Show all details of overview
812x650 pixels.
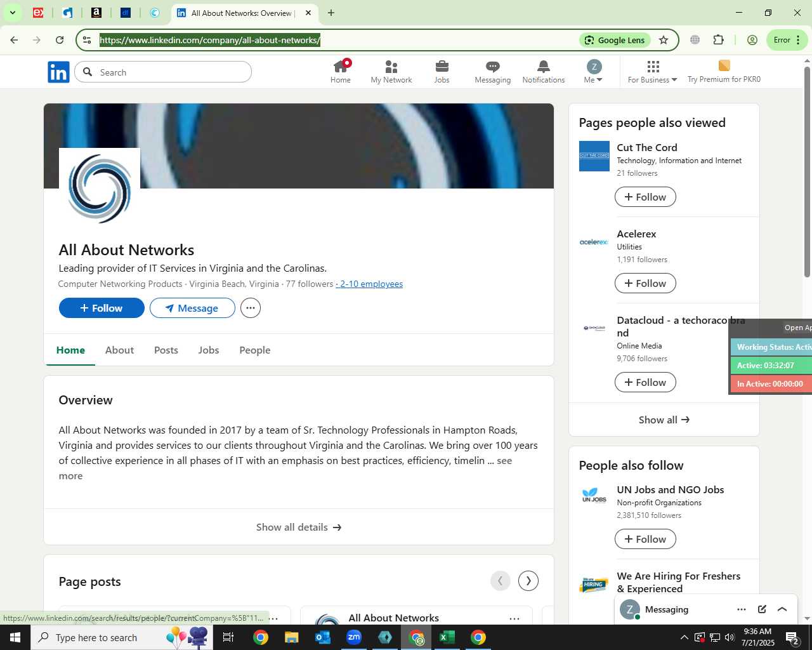click(x=299, y=527)
